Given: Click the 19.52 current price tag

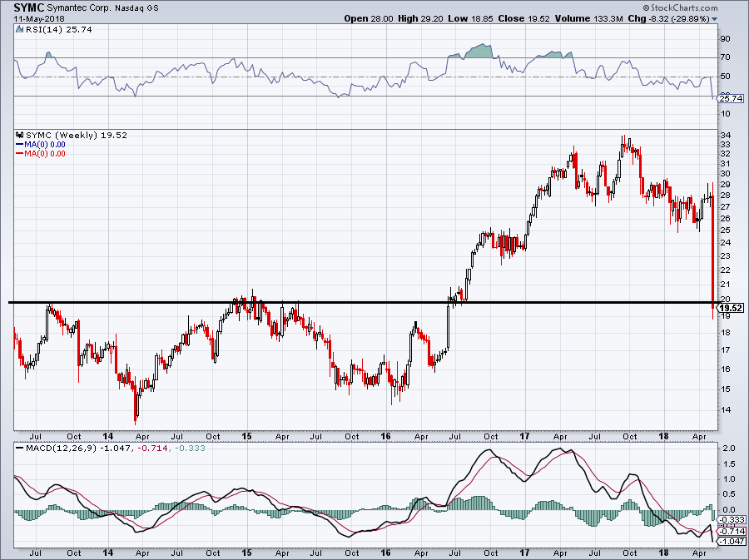Looking at the screenshot, I should pos(731,309).
